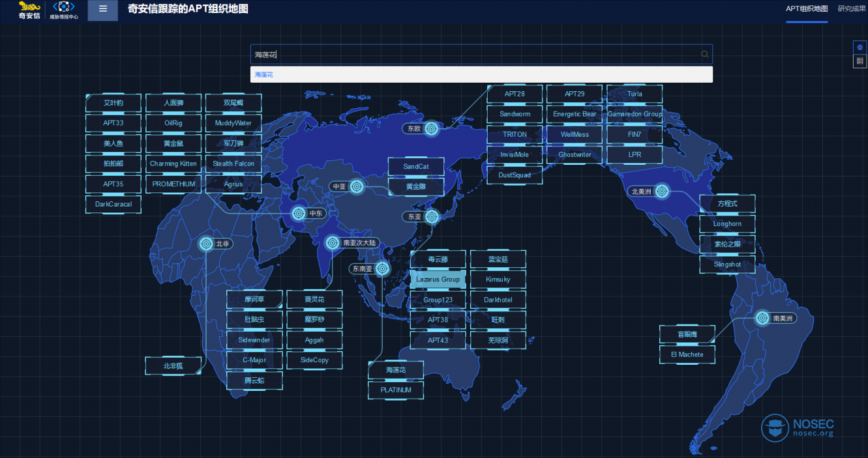The width and height of the screenshot is (868, 458).
Task: Select the OilRig group card
Action: (173, 122)
